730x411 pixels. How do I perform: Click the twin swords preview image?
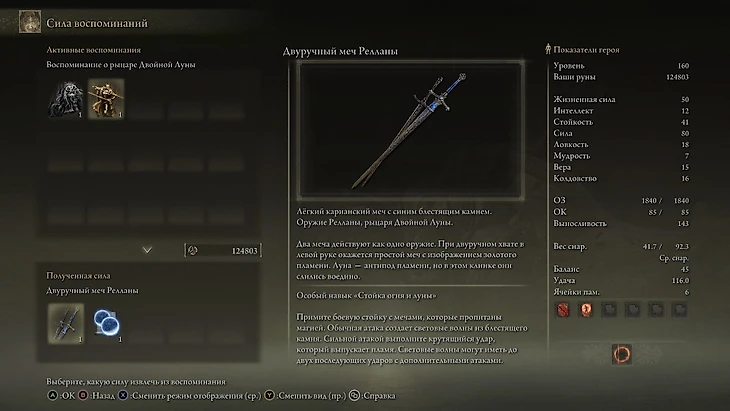click(411, 130)
